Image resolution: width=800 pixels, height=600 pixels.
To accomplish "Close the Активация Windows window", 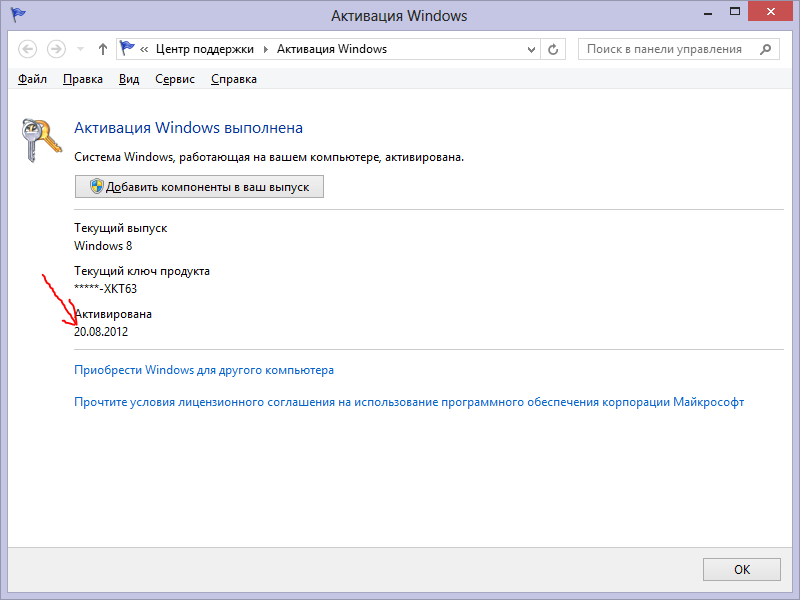I will [x=771, y=12].
